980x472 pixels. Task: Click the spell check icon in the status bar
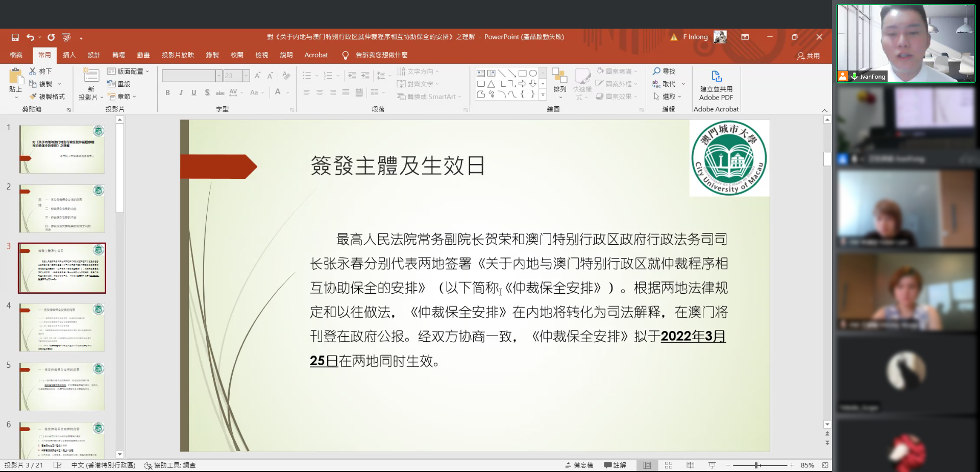click(58, 465)
